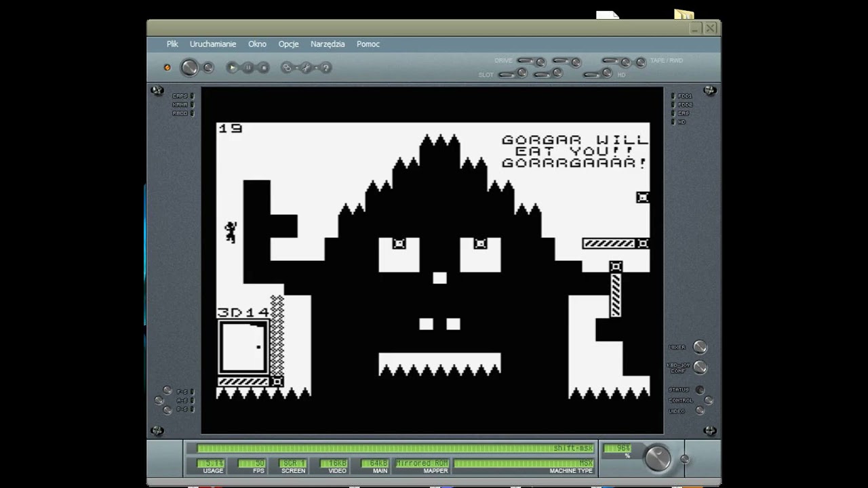Click the FDD2 indicator label
Image resolution: width=868 pixels, height=488 pixels.
(x=685, y=105)
